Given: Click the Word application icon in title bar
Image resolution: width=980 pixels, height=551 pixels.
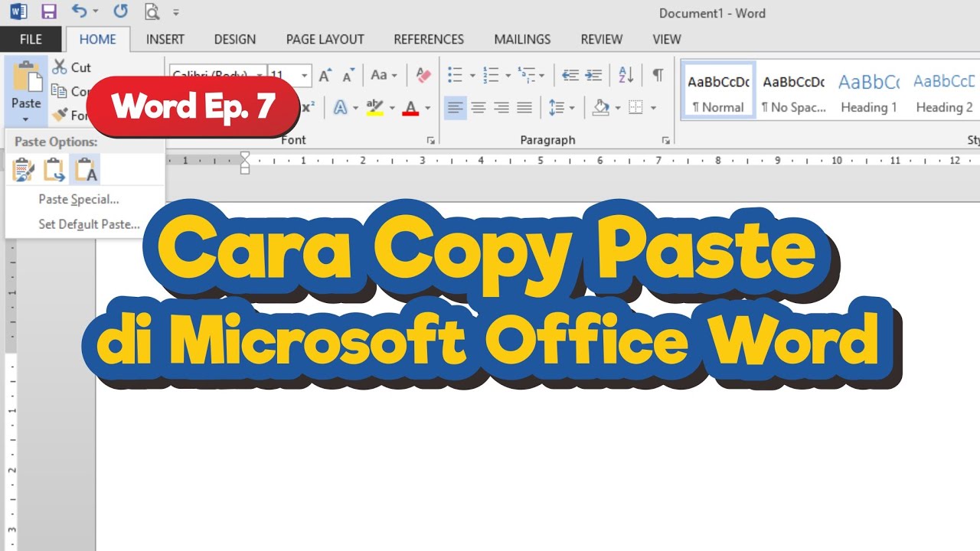Looking at the screenshot, I should coord(18,11).
